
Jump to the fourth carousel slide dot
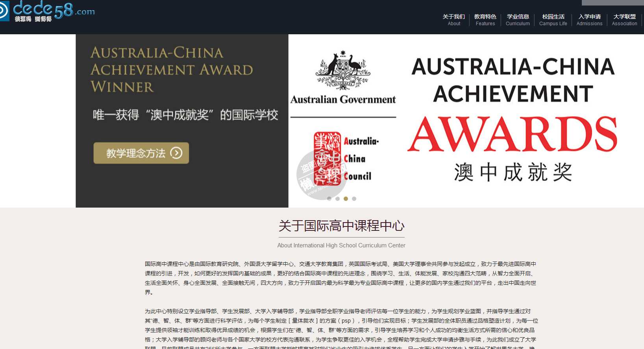pos(354,199)
